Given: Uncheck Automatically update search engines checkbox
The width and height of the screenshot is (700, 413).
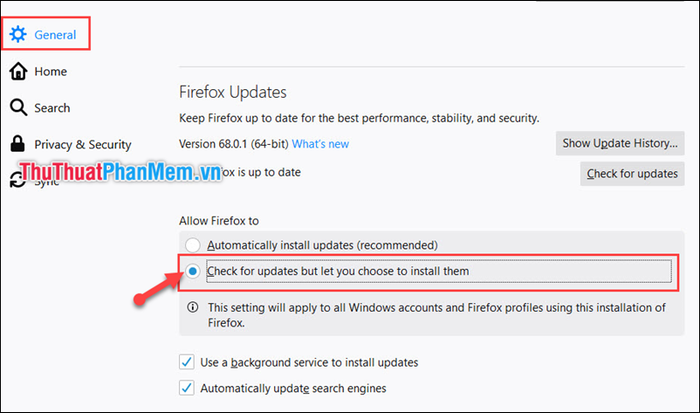Looking at the screenshot, I should 187,388.
